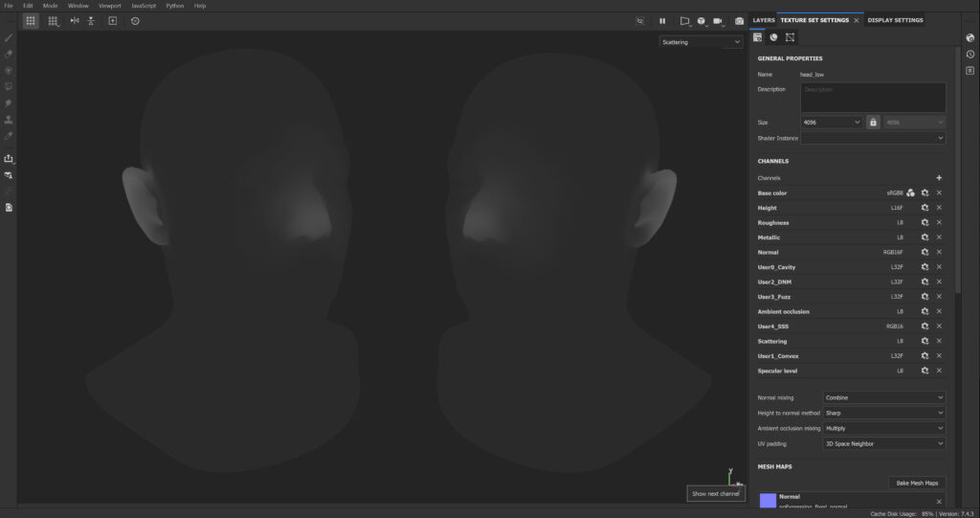Open the sphere material sub-tab icon

coord(773,37)
